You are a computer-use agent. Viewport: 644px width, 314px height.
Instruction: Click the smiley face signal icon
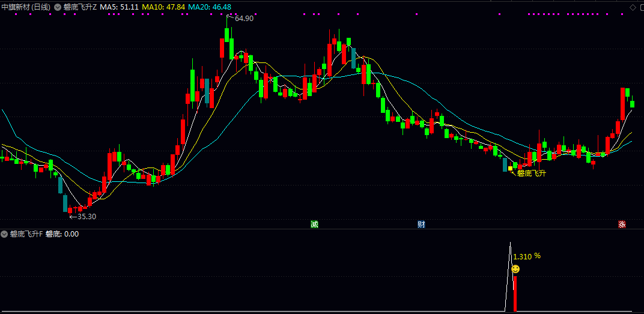[515, 269]
